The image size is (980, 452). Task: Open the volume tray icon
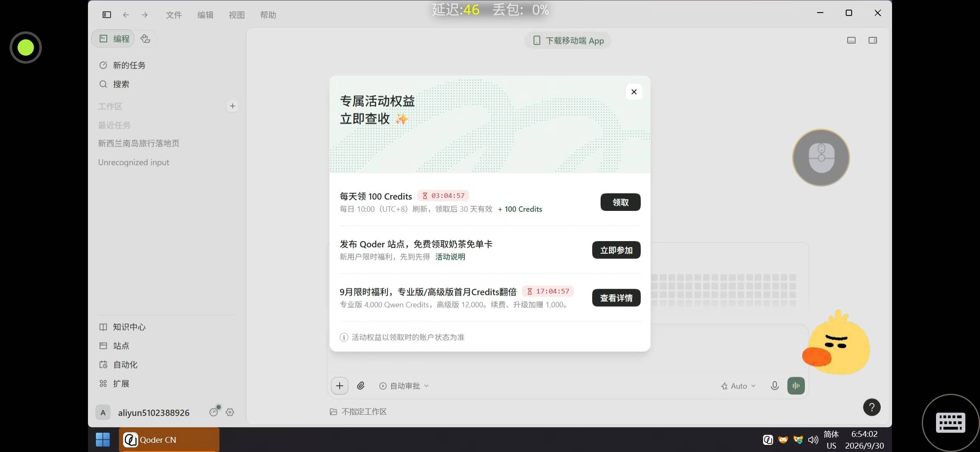pyautogui.click(x=813, y=439)
